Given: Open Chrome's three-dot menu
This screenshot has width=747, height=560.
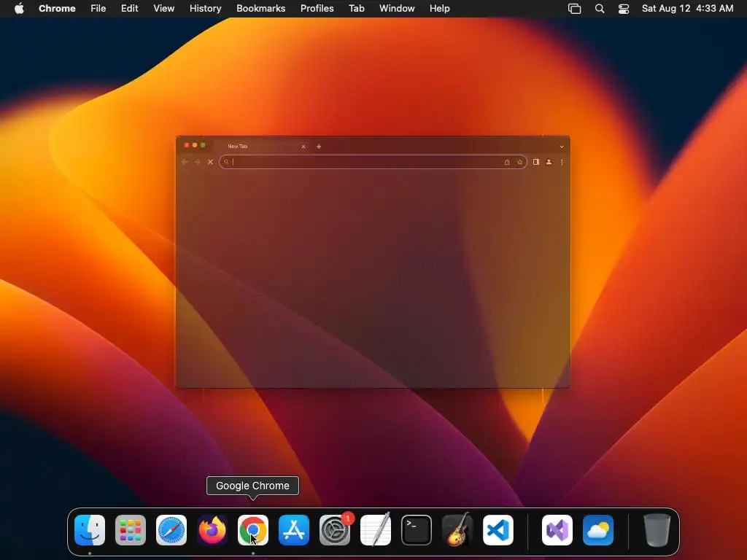Looking at the screenshot, I should point(562,162).
